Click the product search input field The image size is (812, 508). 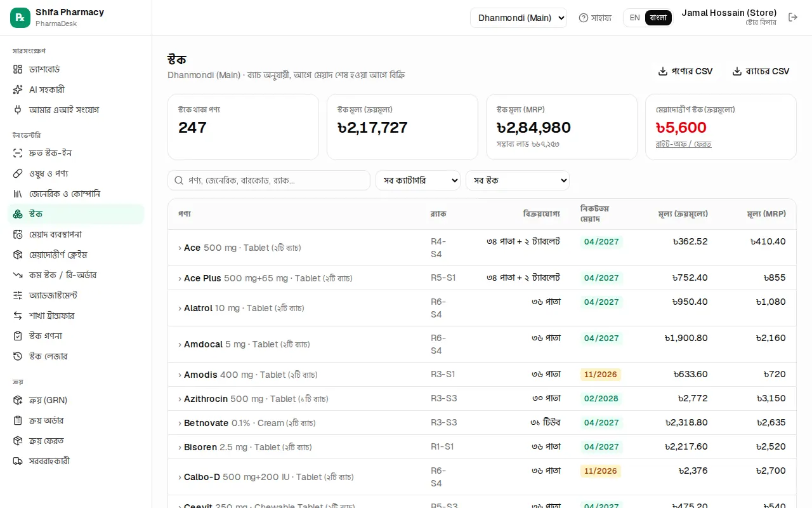click(269, 180)
